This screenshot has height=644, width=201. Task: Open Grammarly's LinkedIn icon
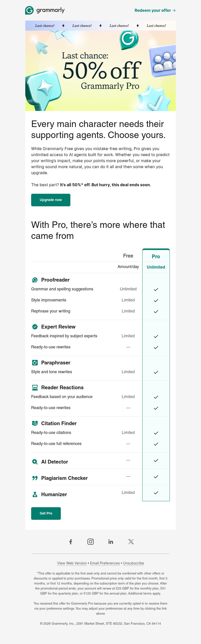(x=111, y=542)
